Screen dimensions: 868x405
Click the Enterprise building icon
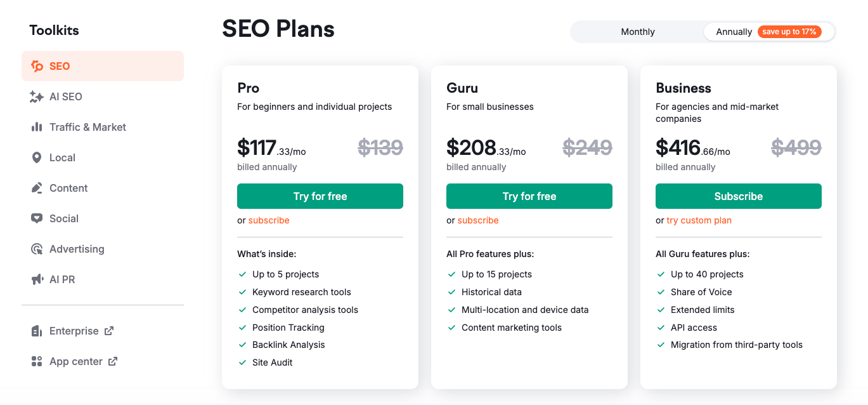click(x=37, y=331)
